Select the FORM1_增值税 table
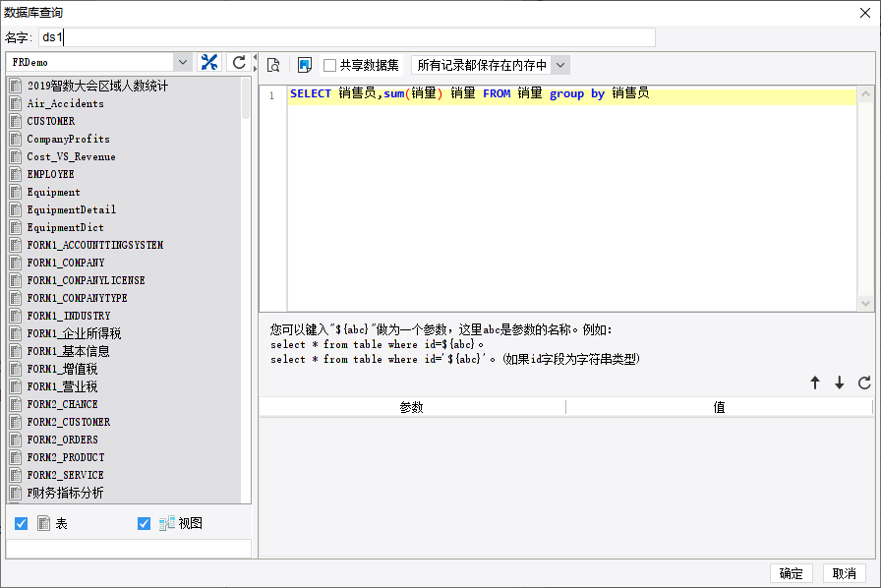This screenshot has width=881, height=588. (x=62, y=369)
